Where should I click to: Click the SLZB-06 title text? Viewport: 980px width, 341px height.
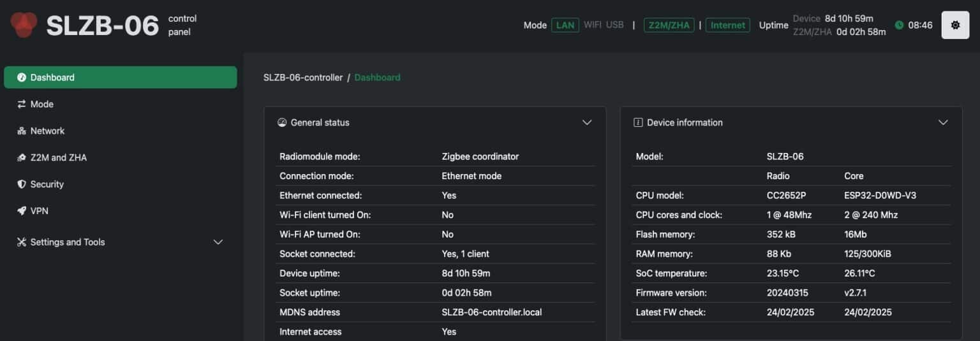tap(102, 25)
